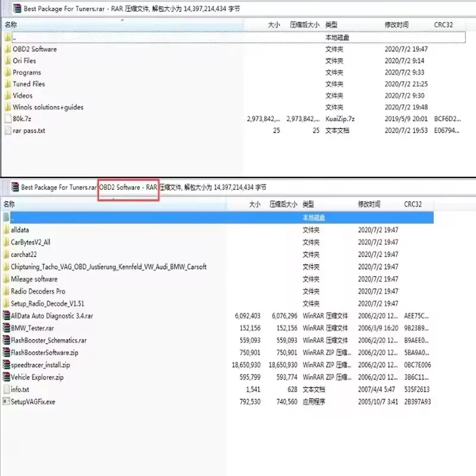This screenshot has width=476, height=476.
Task: Open the Mileage software folder icon
Action: tap(8, 279)
